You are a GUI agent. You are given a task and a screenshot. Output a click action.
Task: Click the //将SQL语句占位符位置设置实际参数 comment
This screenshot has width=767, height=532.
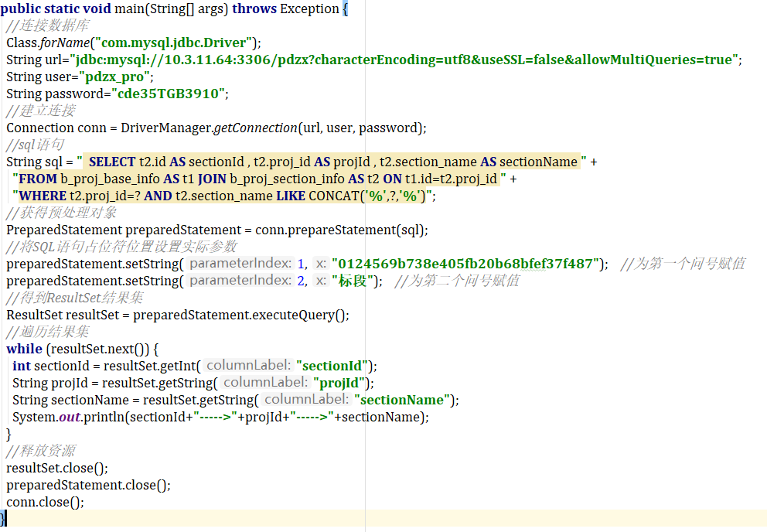tap(122, 247)
